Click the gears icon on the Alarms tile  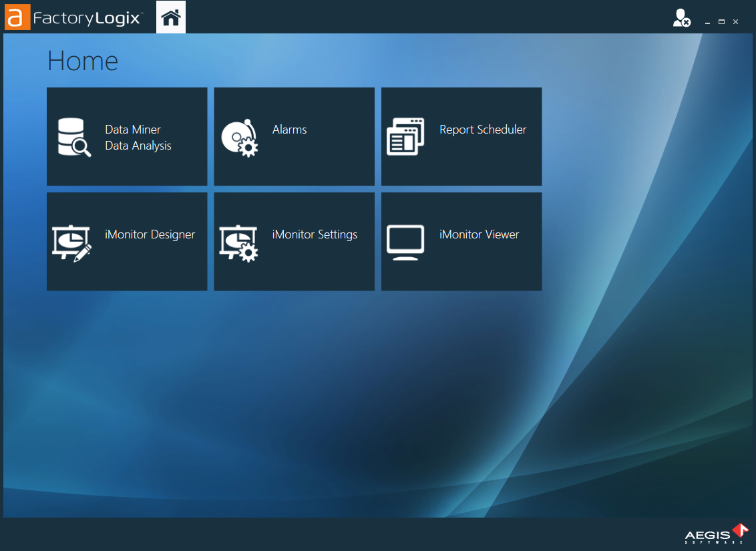(x=240, y=136)
